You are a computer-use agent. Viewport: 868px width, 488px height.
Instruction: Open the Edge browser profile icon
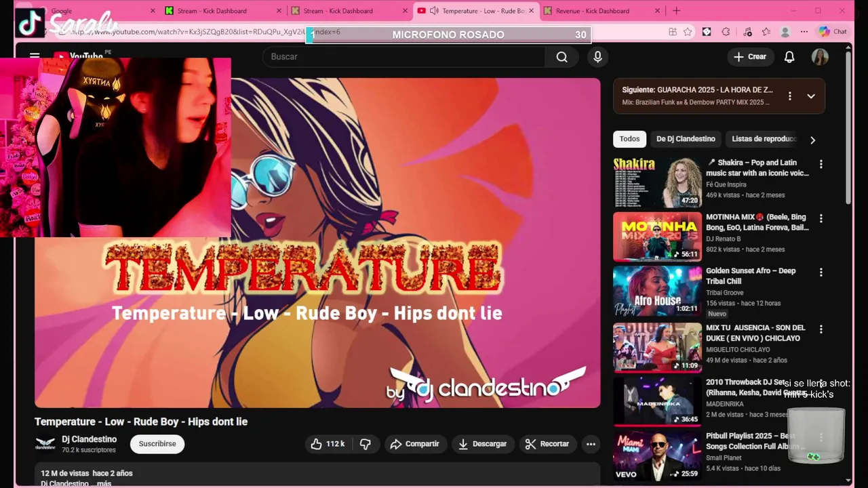[x=785, y=32]
